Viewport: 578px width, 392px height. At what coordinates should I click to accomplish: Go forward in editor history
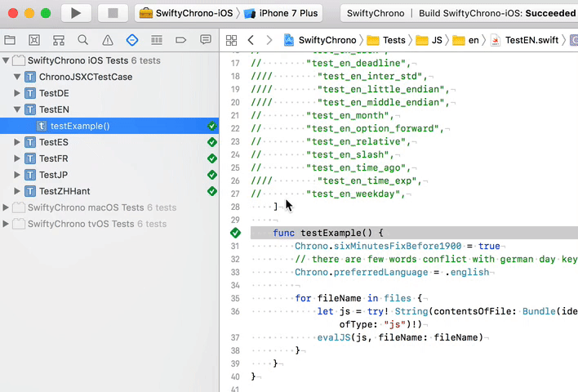pos(269,40)
